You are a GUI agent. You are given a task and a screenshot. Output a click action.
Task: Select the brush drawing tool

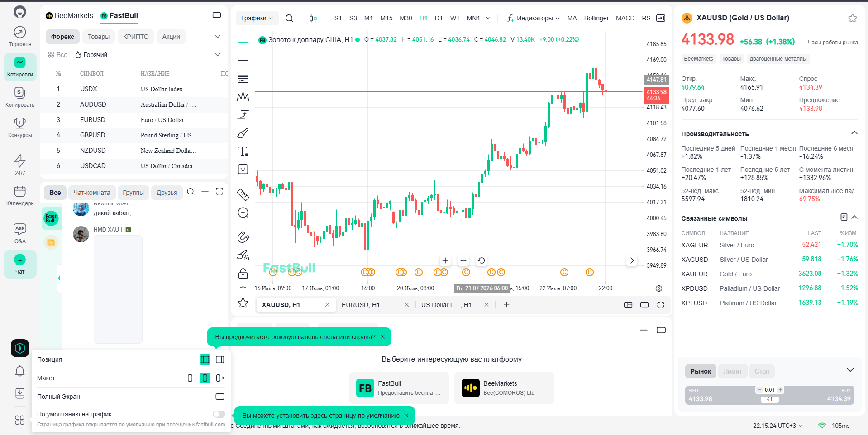[x=243, y=133]
